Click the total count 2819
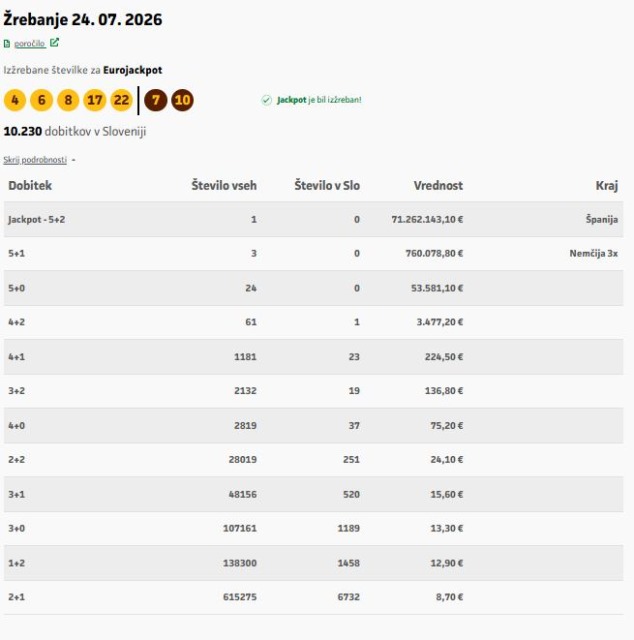This screenshot has height=640, width=634. point(245,426)
